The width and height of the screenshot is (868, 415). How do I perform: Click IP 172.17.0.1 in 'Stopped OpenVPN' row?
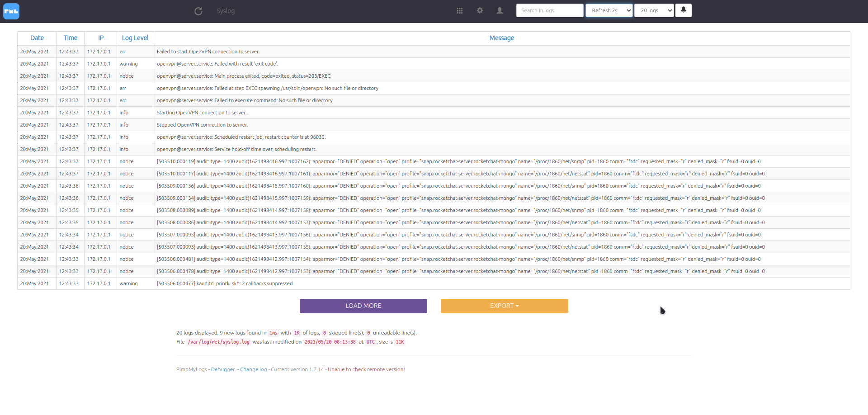point(99,125)
